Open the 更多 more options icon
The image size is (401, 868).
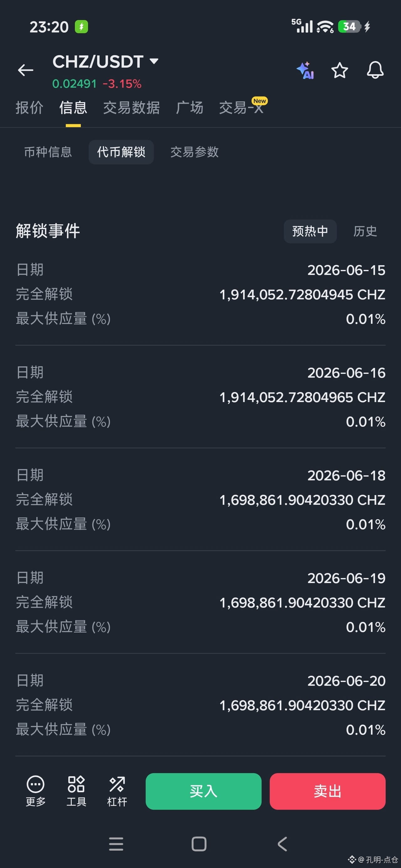pyautogui.click(x=35, y=791)
